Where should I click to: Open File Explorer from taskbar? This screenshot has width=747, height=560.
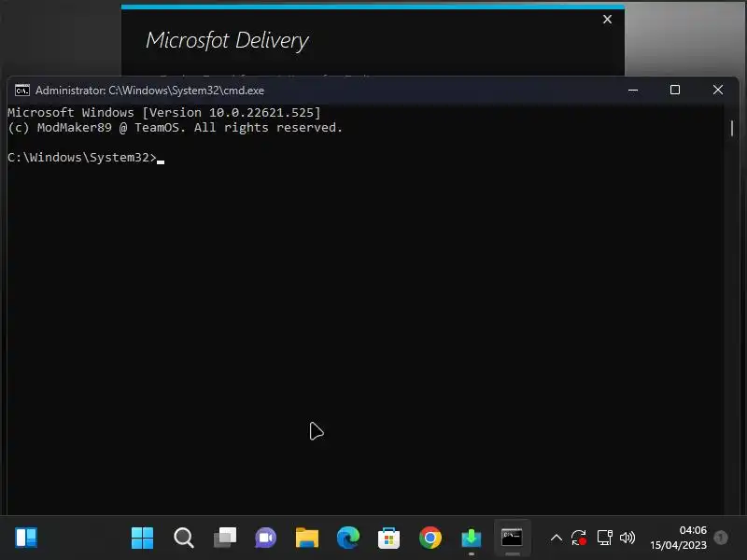[x=307, y=538]
